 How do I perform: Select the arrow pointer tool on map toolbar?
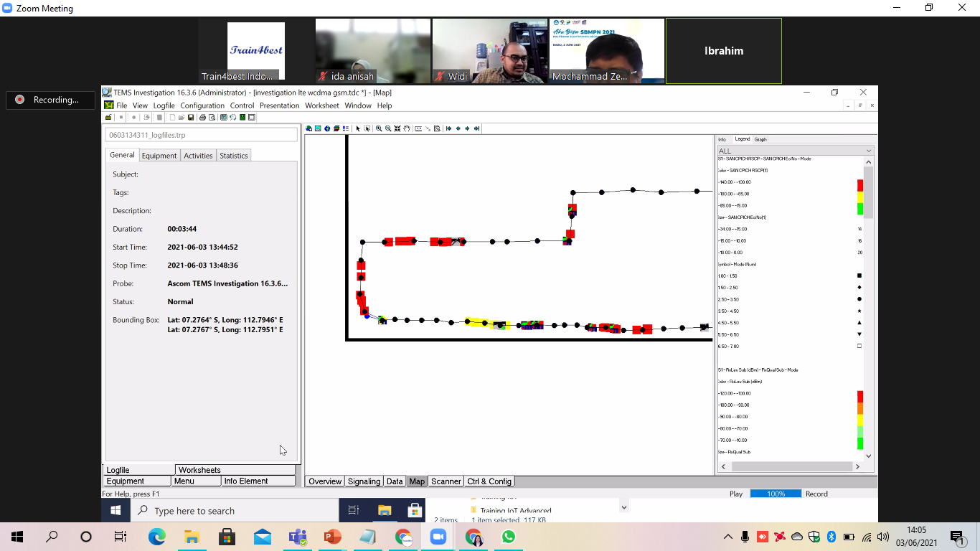click(x=358, y=128)
